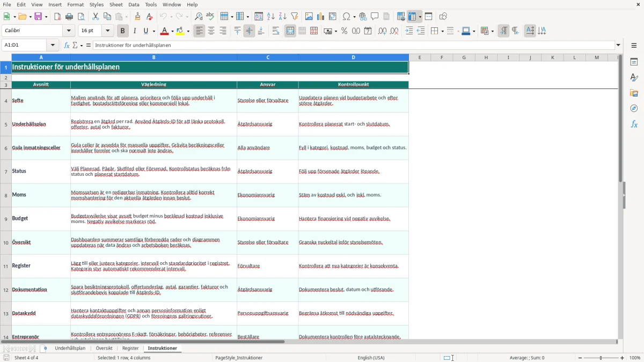
Task: Open Draw Functions shapes icon
Action: (443, 17)
